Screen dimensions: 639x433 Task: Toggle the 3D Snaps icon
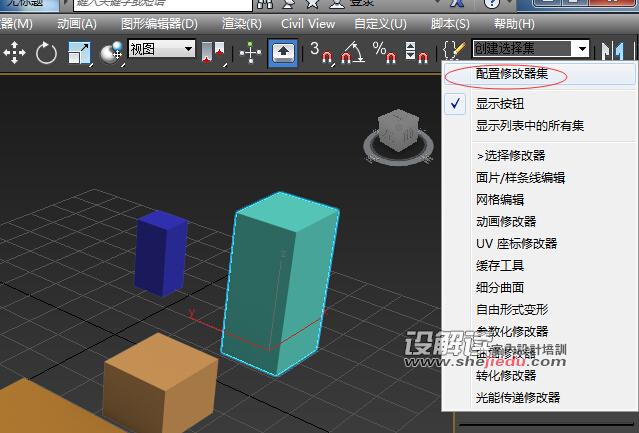click(x=320, y=52)
